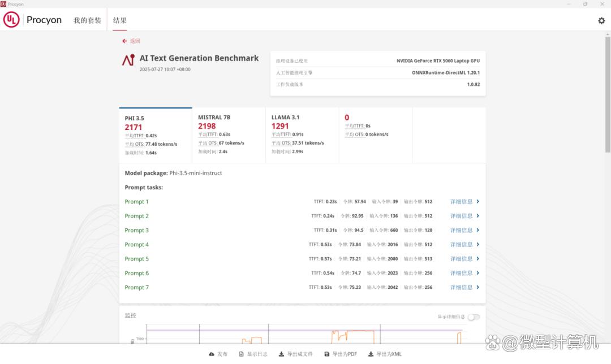Go back using the 返回 link
The image size is (611, 364).
point(131,41)
